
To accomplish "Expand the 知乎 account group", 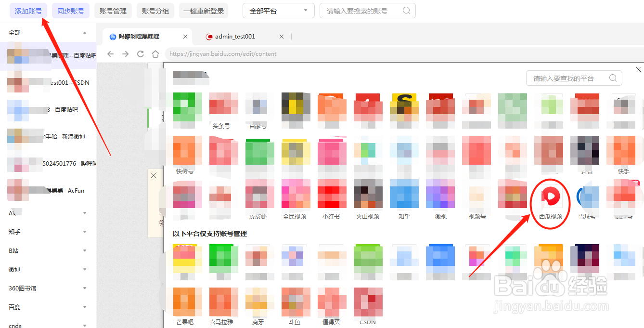I will point(85,232).
